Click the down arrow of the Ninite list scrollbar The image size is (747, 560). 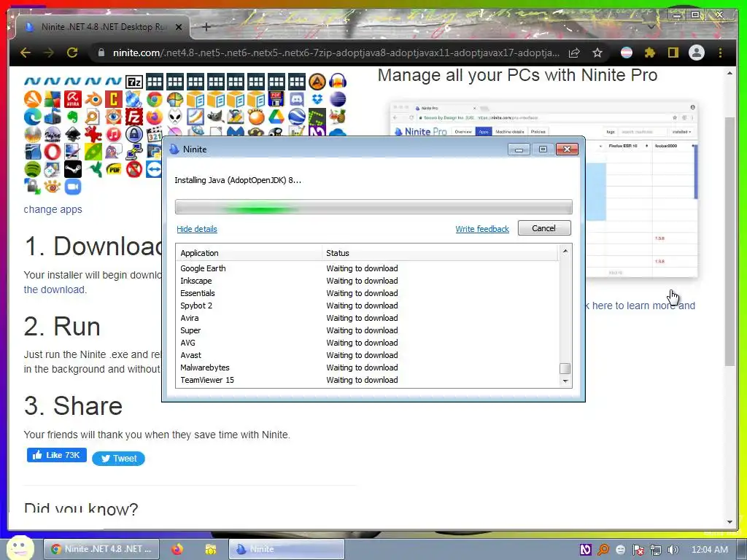pos(565,381)
